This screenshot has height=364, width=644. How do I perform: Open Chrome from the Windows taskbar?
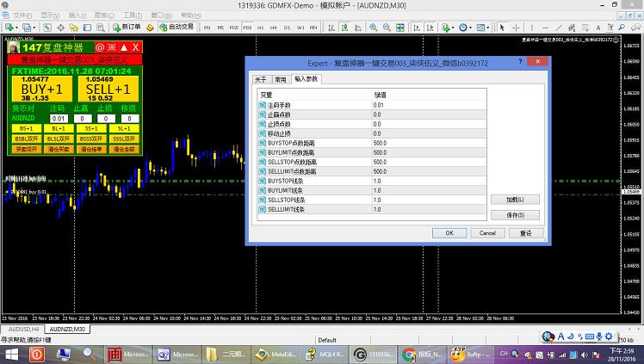point(423,355)
